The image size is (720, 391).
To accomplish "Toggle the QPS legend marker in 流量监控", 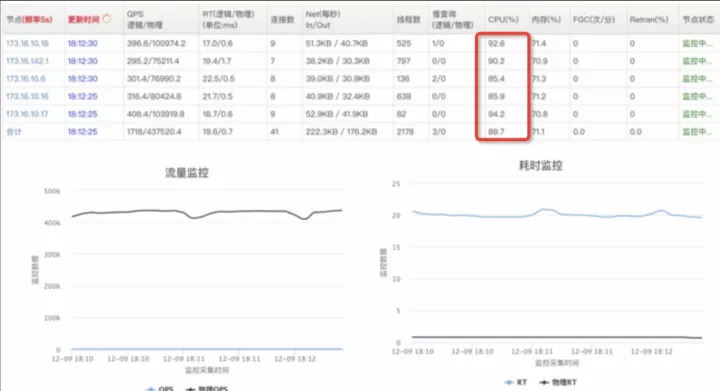I will point(159,389).
